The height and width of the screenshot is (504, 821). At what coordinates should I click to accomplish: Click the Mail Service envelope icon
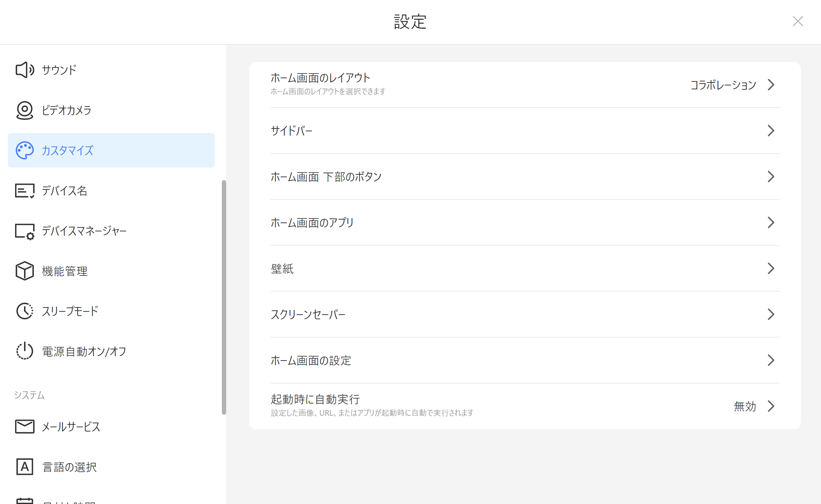(x=24, y=427)
